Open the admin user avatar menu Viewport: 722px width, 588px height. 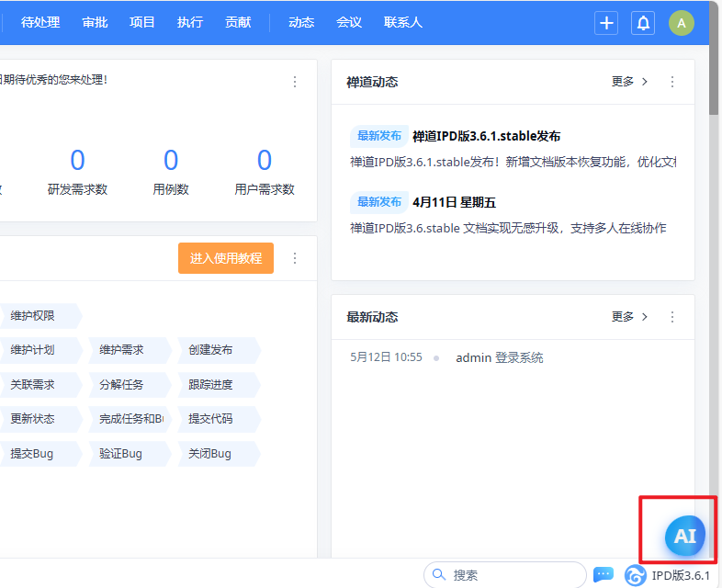(681, 23)
